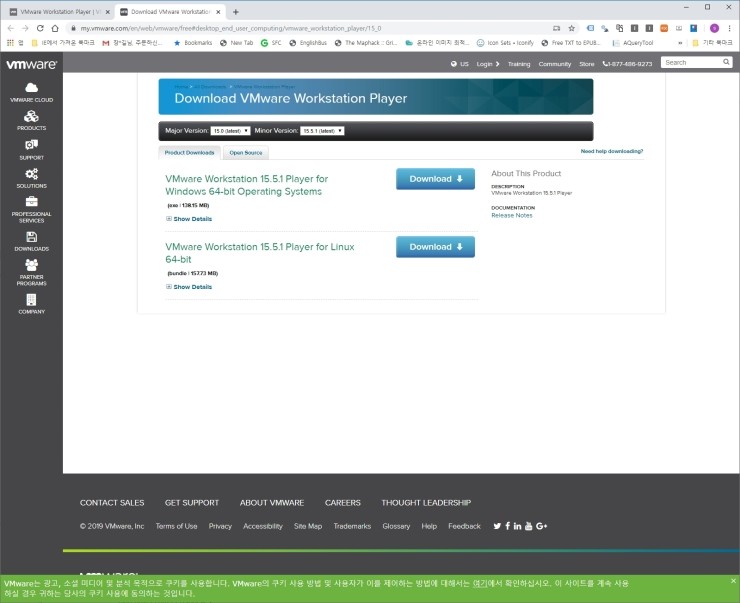The width and height of the screenshot is (740, 603).
Task: Open Professional Services briefcase icon
Action: 32,202
